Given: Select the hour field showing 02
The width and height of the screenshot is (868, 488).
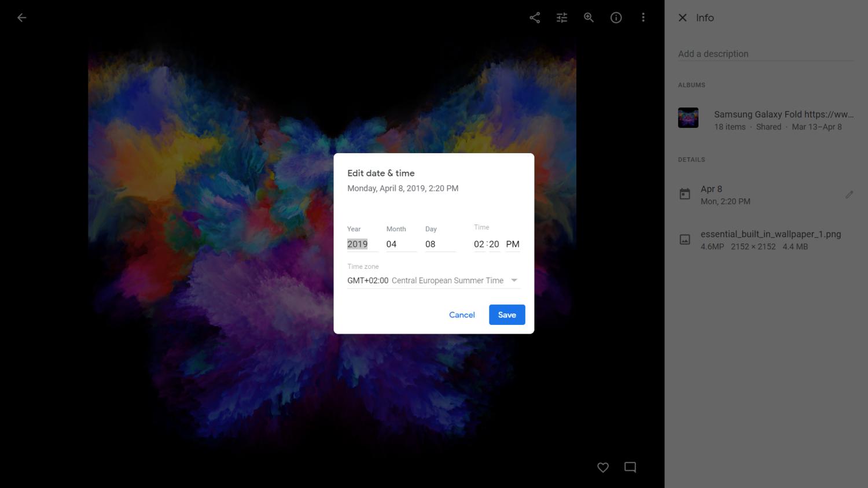Looking at the screenshot, I should [x=479, y=244].
